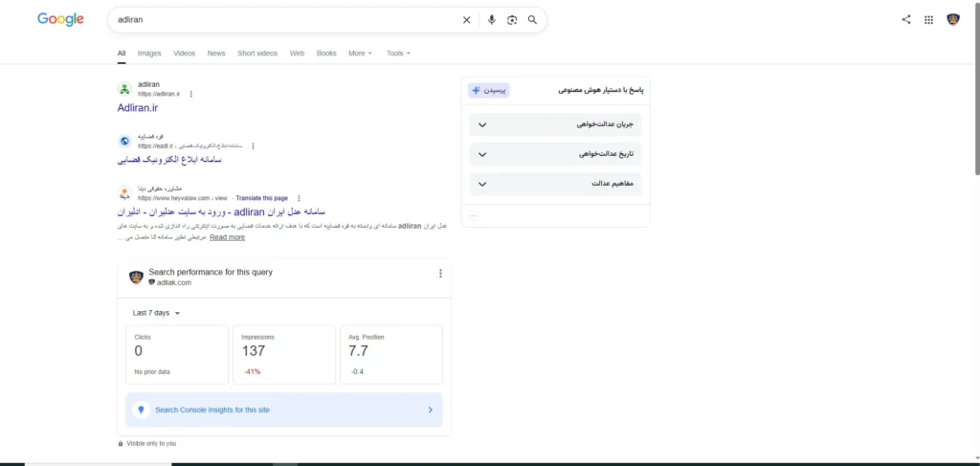
Task: Open the Google logo homepage
Action: point(60,19)
